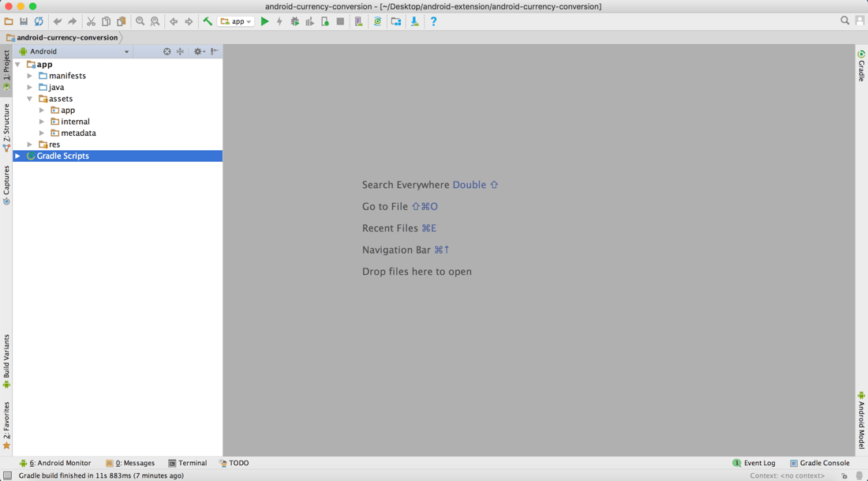Image resolution: width=868 pixels, height=481 pixels.
Task: Open Replace with the second magnifier icon
Action: coord(155,21)
